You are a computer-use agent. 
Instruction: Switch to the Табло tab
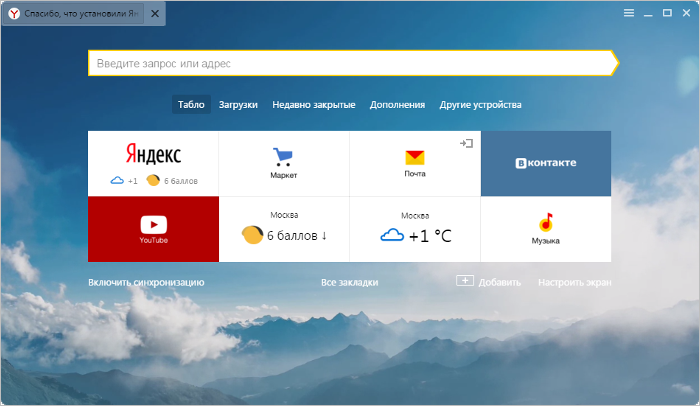pyautogui.click(x=191, y=105)
